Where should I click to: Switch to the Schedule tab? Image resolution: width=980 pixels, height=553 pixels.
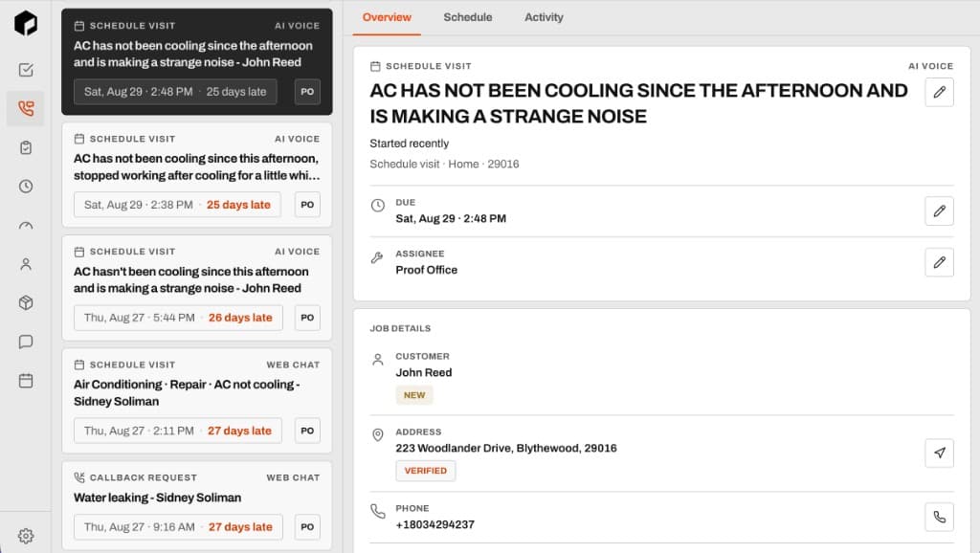[467, 17]
